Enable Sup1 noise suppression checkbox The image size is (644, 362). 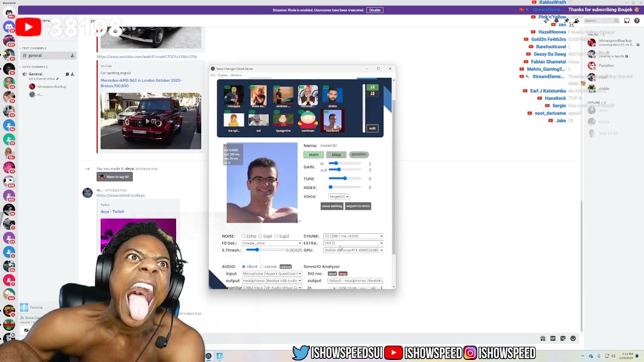(x=260, y=236)
